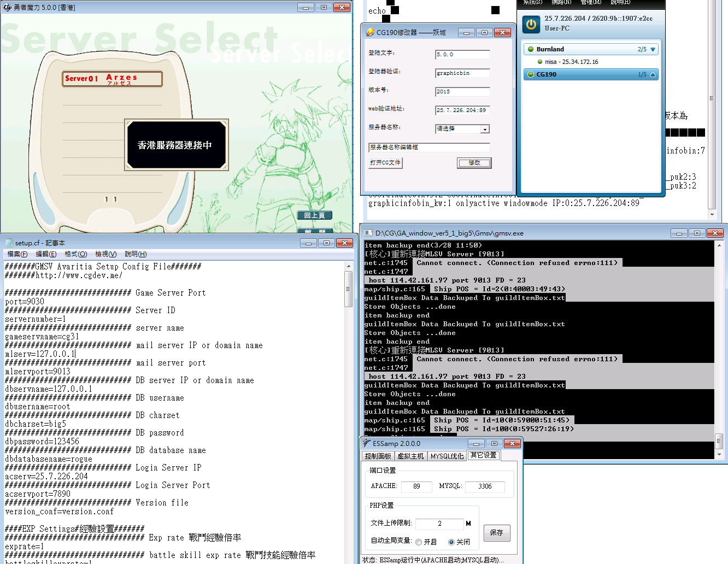This screenshot has height=564, width=728.
Task: Click the ESSamp status bar text
Action: click(433, 560)
